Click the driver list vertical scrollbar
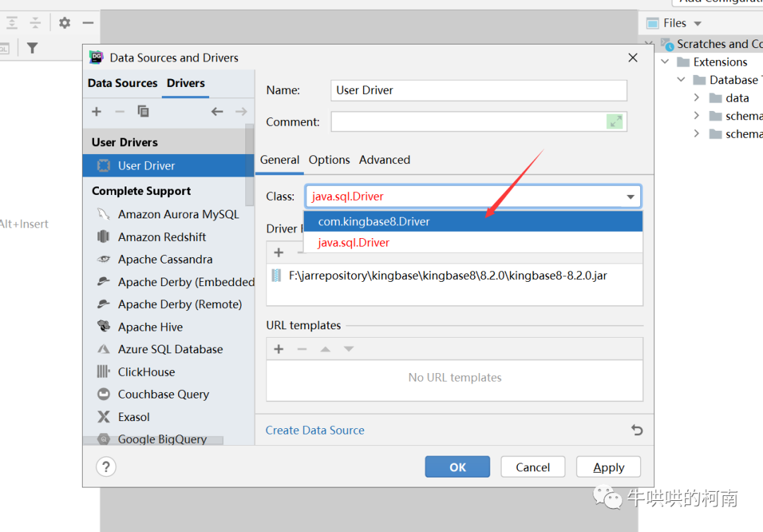763x532 pixels. 249,165
